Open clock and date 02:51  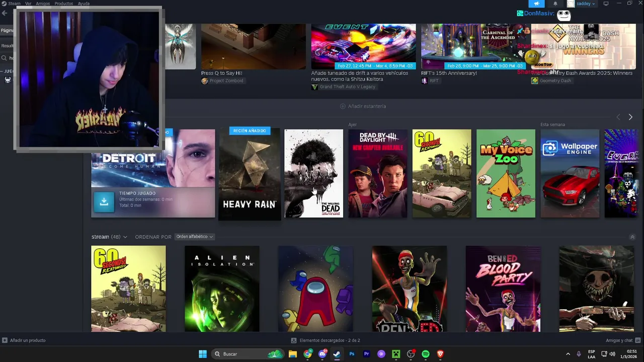tap(628, 354)
